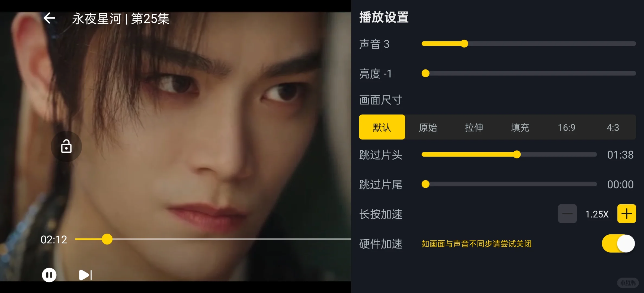644x293 pixels.
Task: Choose 拉伸 stretch picture size
Action: tap(474, 127)
